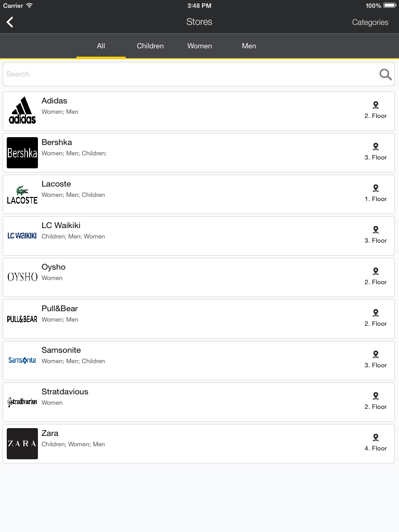Select the All tab
Image resolution: width=399 pixels, height=532 pixels.
(x=101, y=46)
